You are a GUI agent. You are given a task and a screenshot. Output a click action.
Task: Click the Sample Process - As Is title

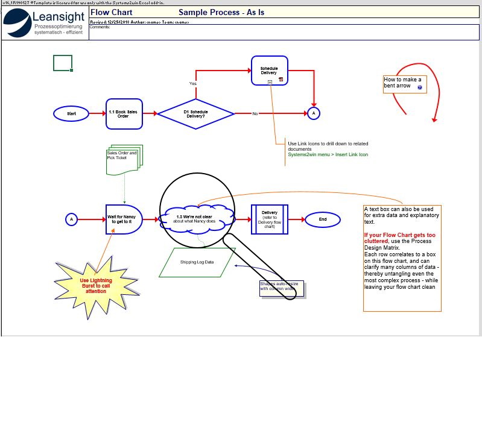pos(221,13)
